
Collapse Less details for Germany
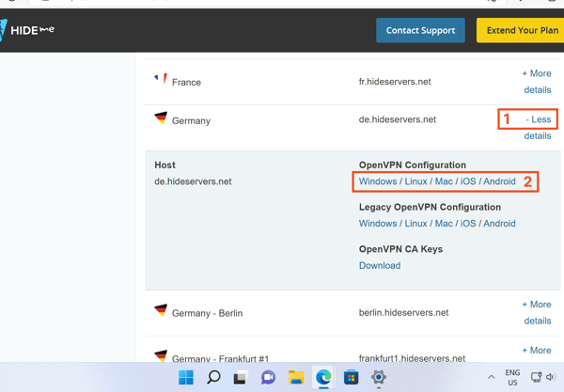point(538,128)
